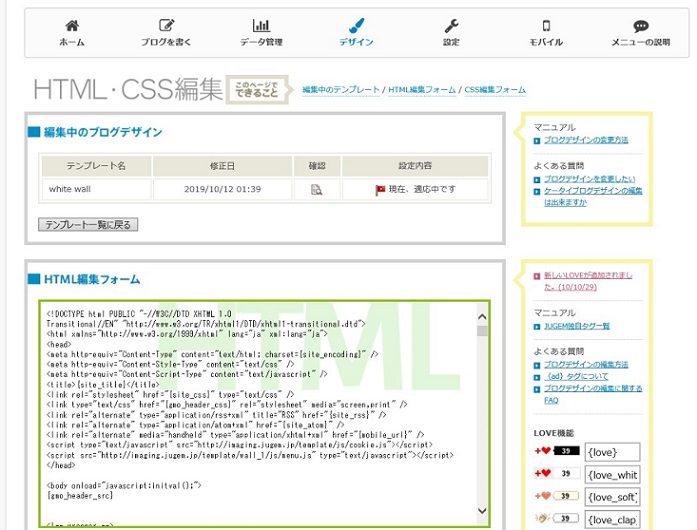Select the {love_clap tag field
The image size is (697, 530).
point(612,519)
